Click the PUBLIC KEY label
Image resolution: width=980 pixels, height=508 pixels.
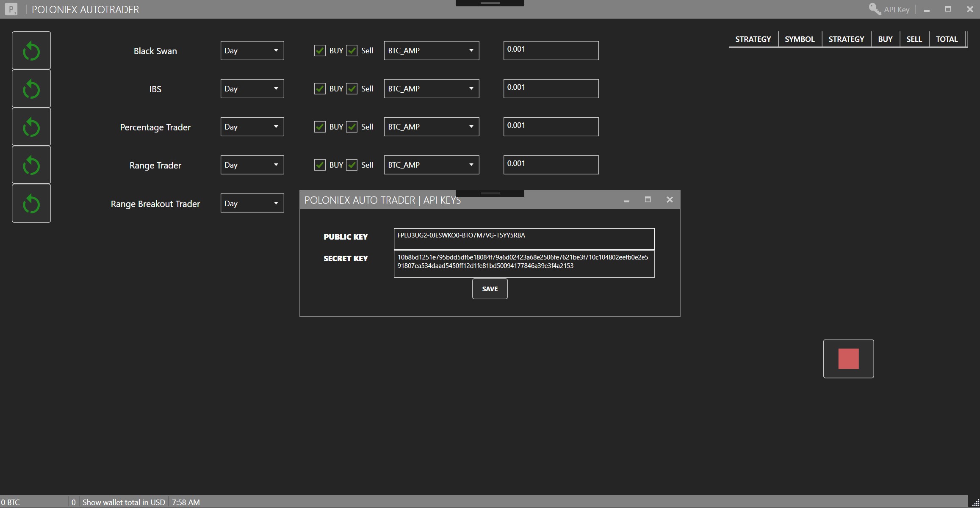click(x=346, y=237)
